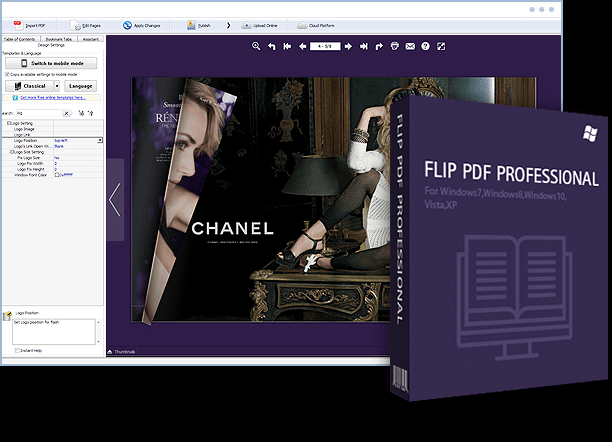
Task: Click the Logo Position description textbox
Action: (54, 332)
